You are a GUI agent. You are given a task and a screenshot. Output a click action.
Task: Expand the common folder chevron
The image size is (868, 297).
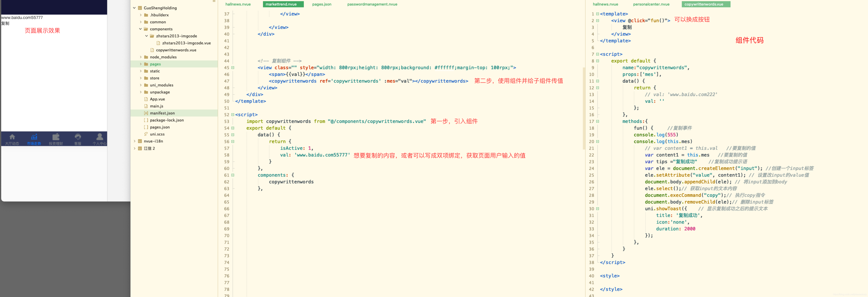click(x=141, y=22)
